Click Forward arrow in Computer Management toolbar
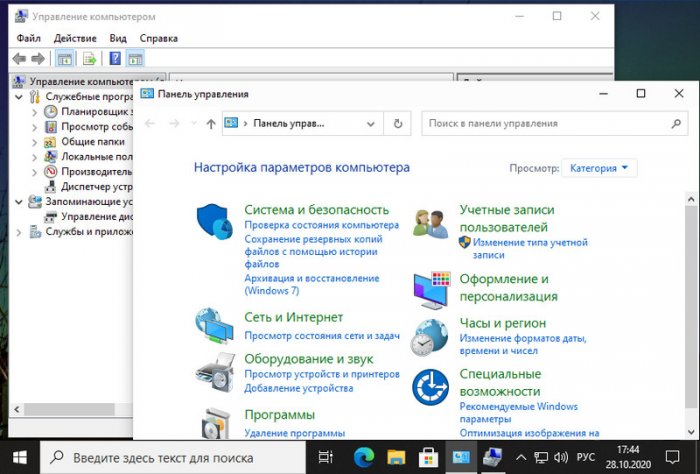 click(38, 58)
